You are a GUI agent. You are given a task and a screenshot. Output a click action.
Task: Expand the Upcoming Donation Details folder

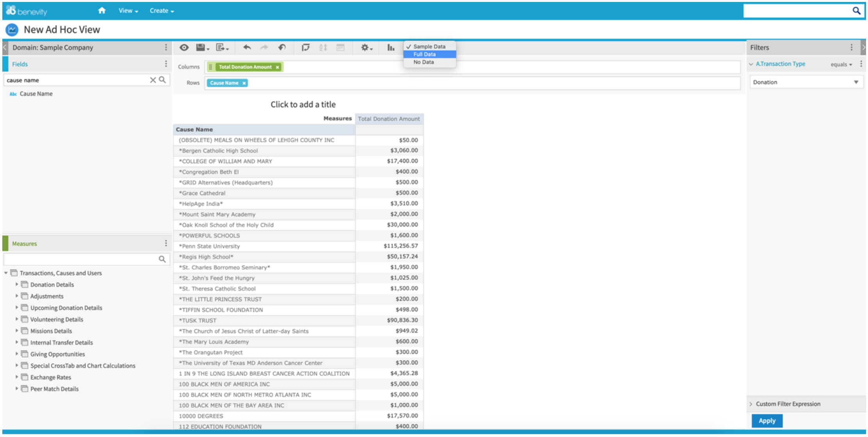(17, 308)
